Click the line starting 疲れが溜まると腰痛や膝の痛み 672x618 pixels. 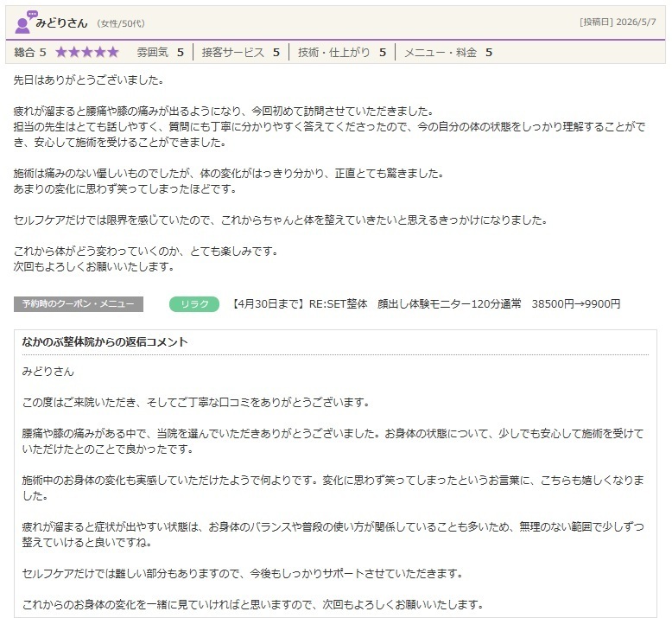pos(224,111)
